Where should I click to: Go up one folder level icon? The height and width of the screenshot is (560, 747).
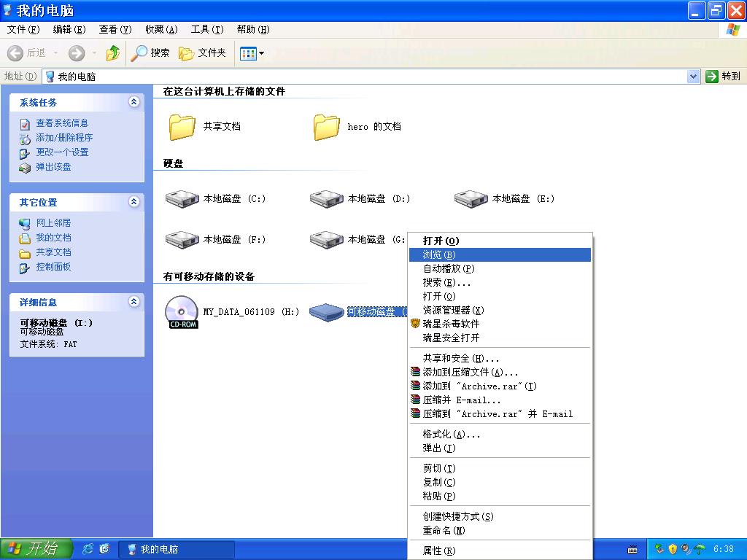(113, 52)
